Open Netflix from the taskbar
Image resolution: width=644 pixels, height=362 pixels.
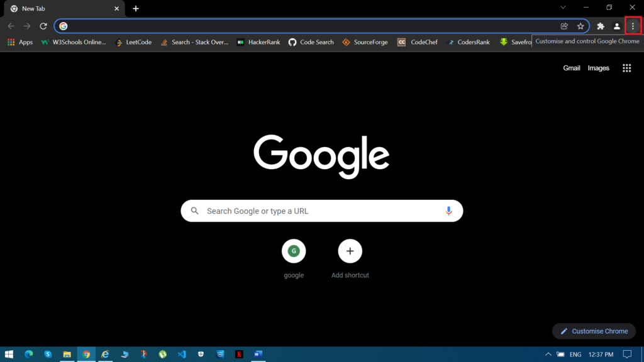239,354
